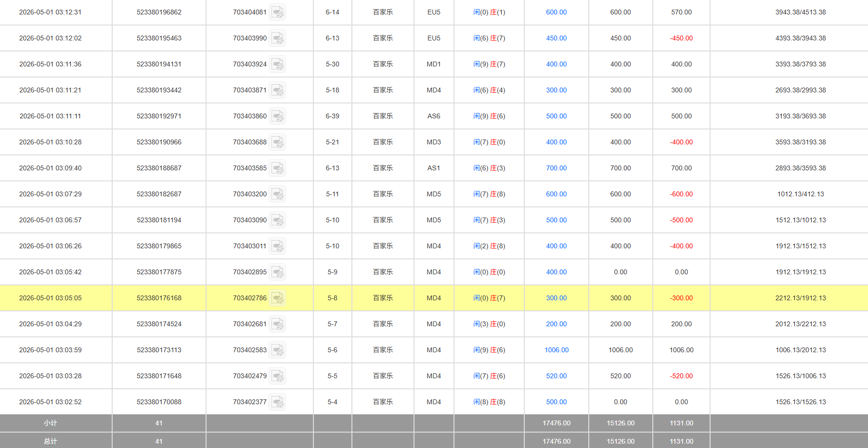Select order number 523380176168 in highlighted row
The width and height of the screenshot is (868, 448).
[159, 298]
